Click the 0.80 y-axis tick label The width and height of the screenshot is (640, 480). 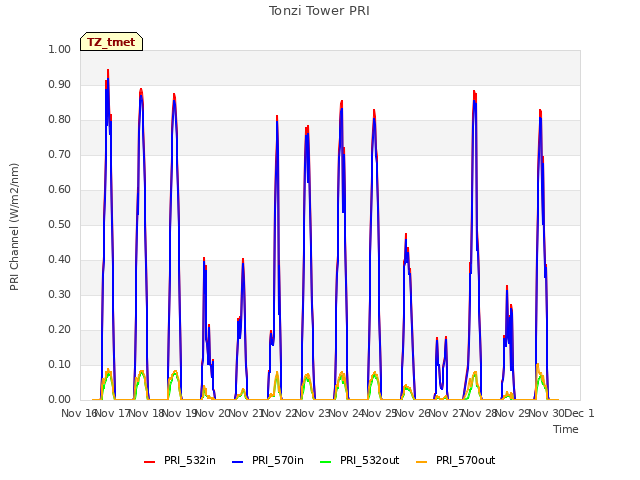60,120
